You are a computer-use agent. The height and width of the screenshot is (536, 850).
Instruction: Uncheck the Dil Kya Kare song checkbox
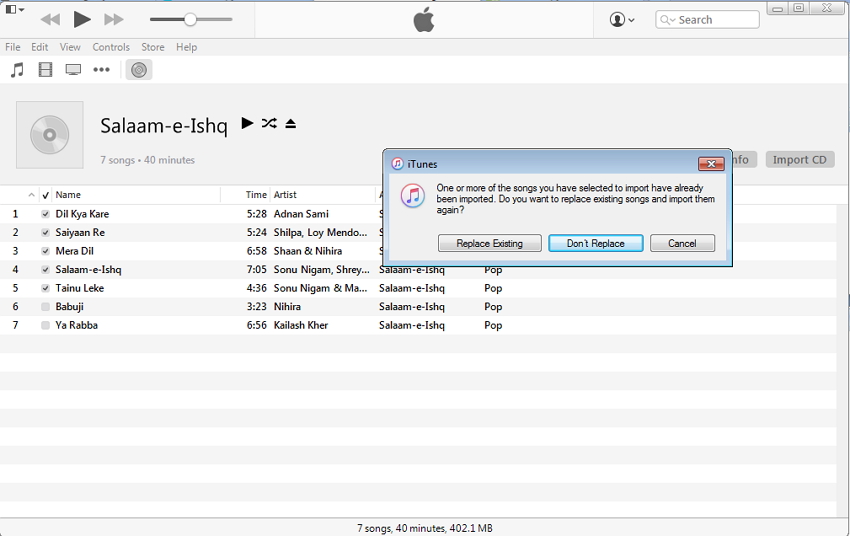[45, 214]
